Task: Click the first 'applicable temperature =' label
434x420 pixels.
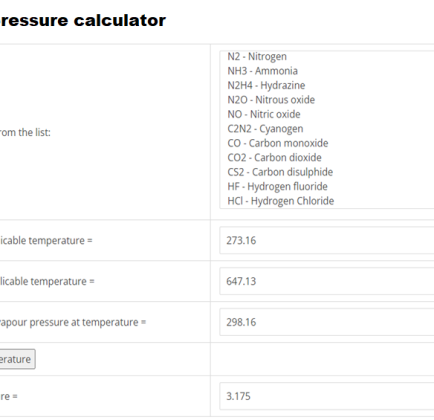Action: point(46,240)
